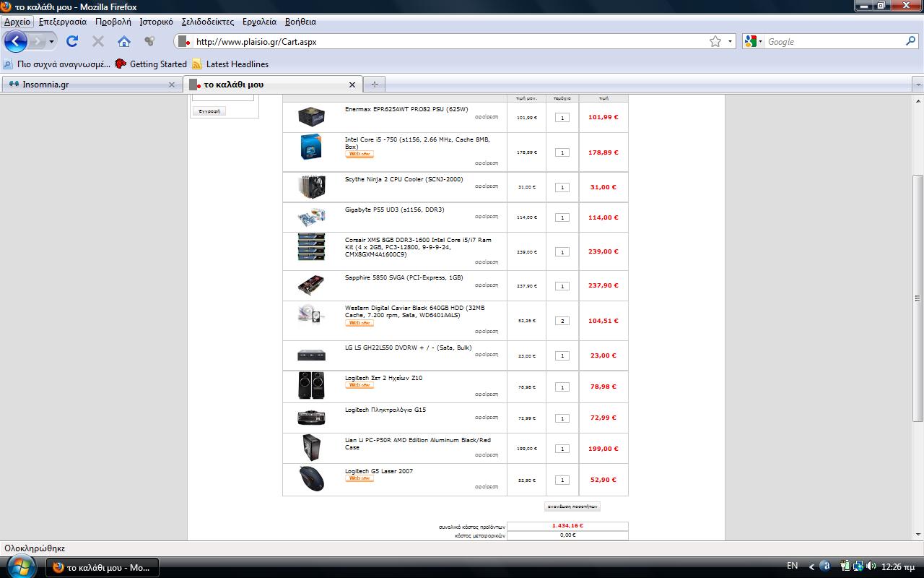Image resolution: width=924 pixels, height=578 pixels.
Task: Open the list all tabs dropdown
Action: 918,85
